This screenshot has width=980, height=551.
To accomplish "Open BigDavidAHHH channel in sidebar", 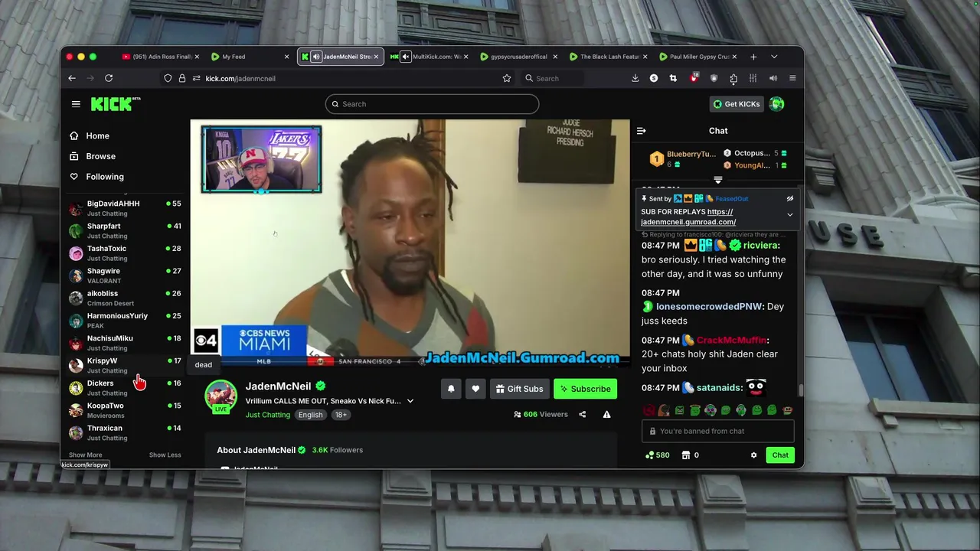I will pyautogui.click(x=125, y=208).
